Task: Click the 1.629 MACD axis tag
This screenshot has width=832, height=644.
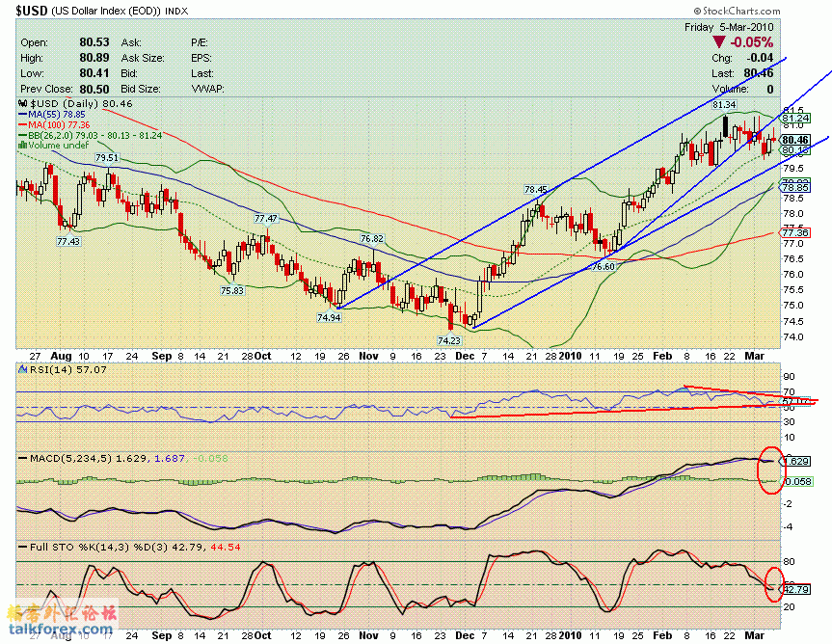Action: point(794,462)
